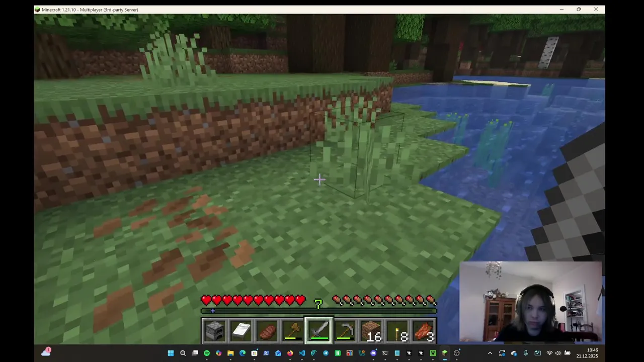Click the Minecraft grass block title bar icon
The width and height of the screenshot is (644, 362).
[x=38, y=10]
